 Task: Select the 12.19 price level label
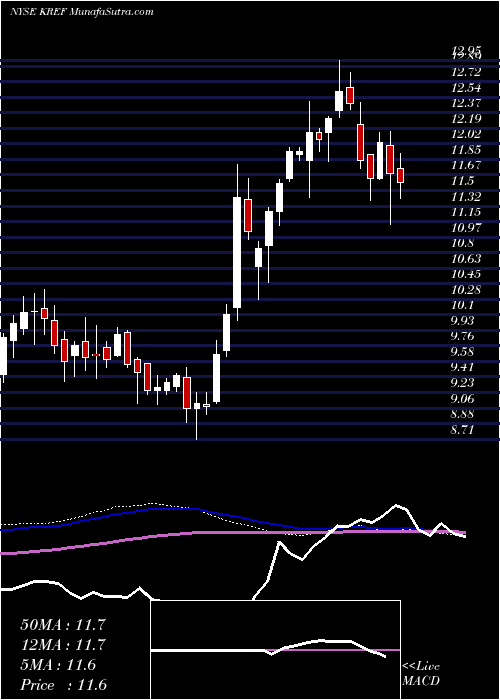(x=466, y=118)
